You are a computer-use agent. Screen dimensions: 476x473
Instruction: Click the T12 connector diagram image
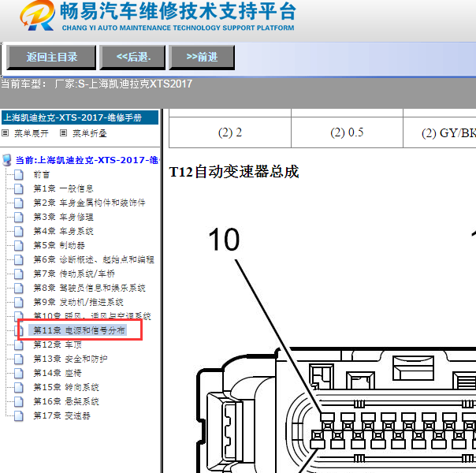336,349
